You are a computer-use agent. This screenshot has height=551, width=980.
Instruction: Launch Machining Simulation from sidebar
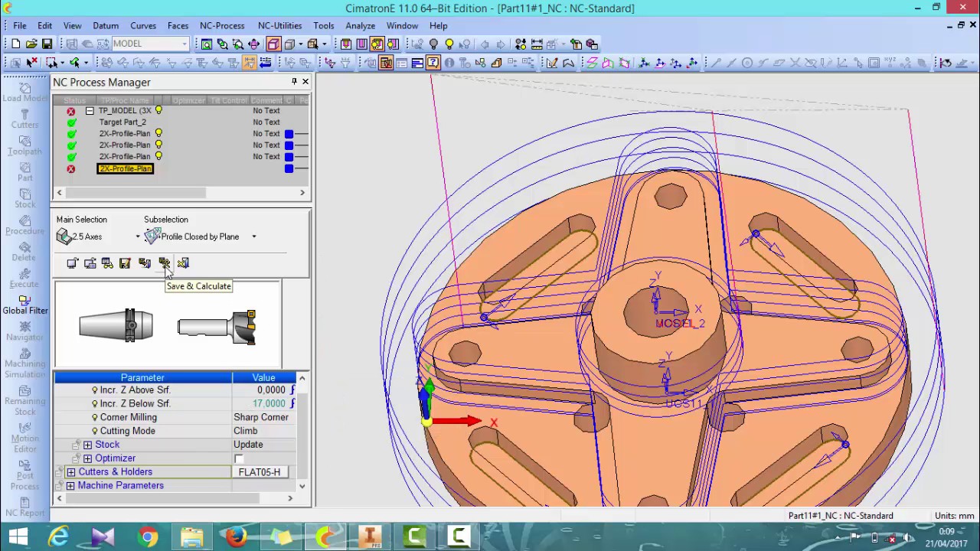point(24,362)
